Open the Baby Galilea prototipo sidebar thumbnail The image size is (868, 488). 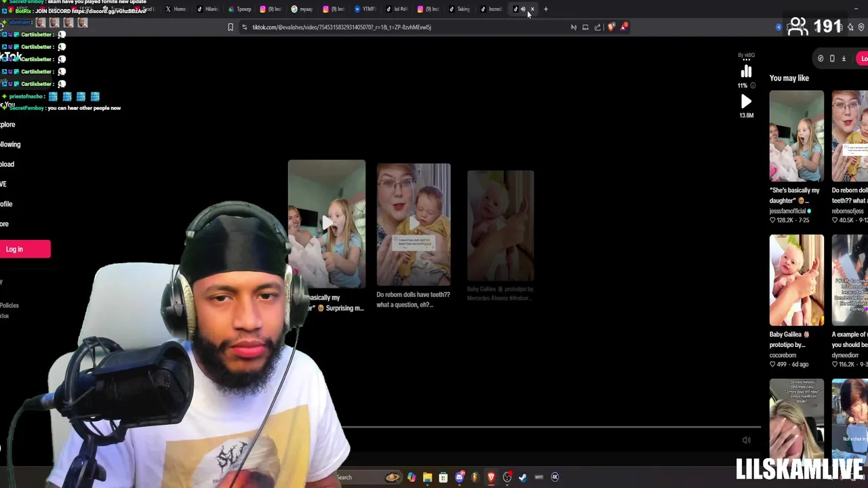coord(797,281)
